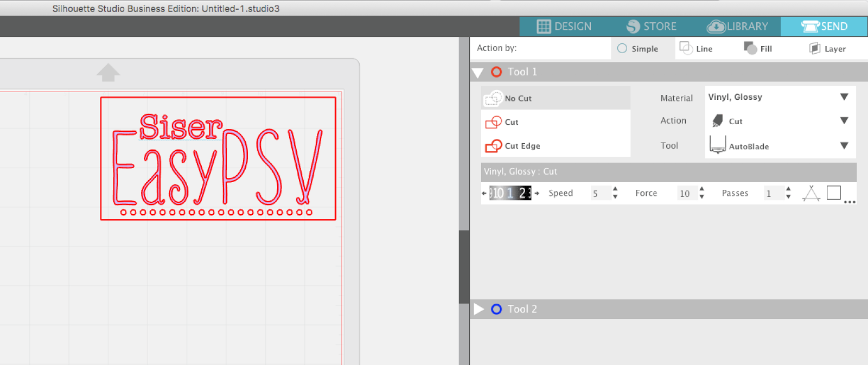Toggle the square checkbox next to Passes
This screenshot has height=365, width=868.
[x=834, y=193]
